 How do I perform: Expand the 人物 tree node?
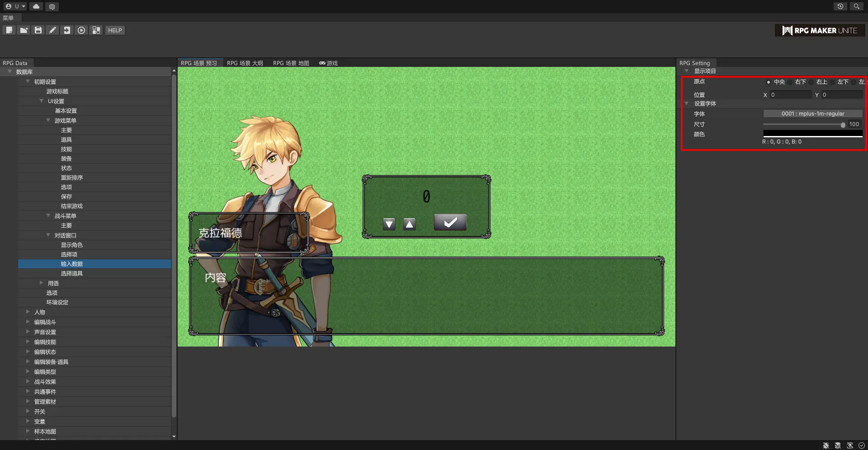point(28,312)
